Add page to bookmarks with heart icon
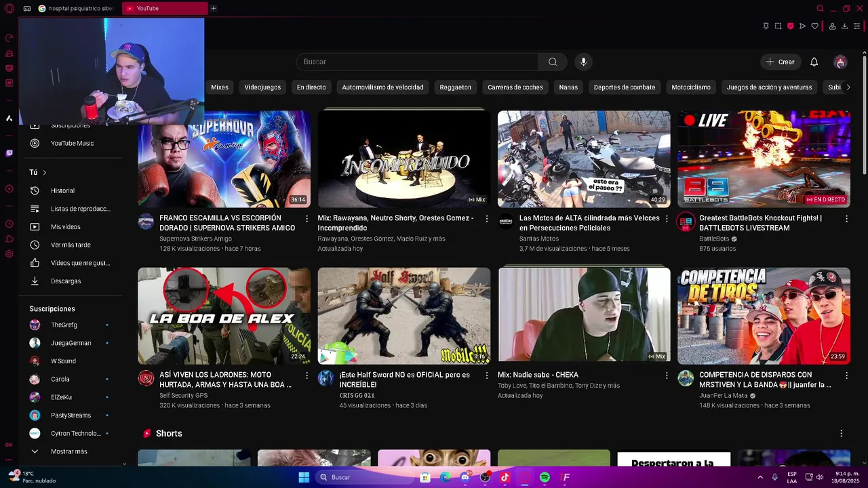This screenshot has width=868, height=488. click(x=814, y=26)
